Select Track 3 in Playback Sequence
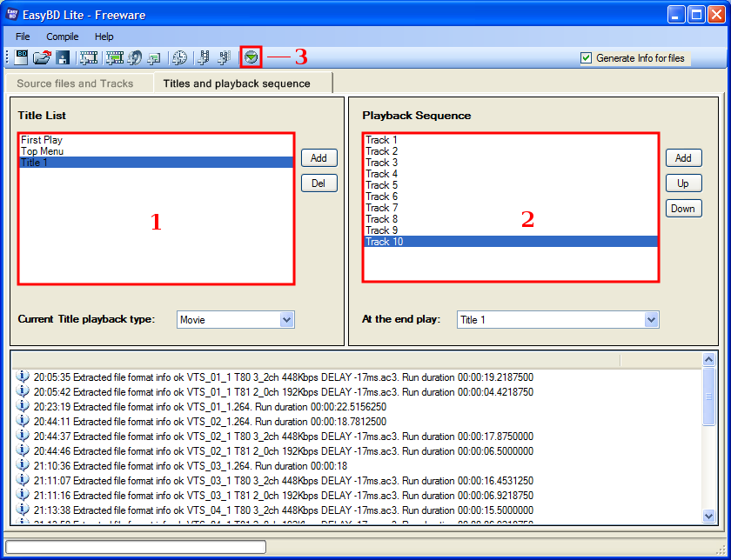 click(511, 162)
